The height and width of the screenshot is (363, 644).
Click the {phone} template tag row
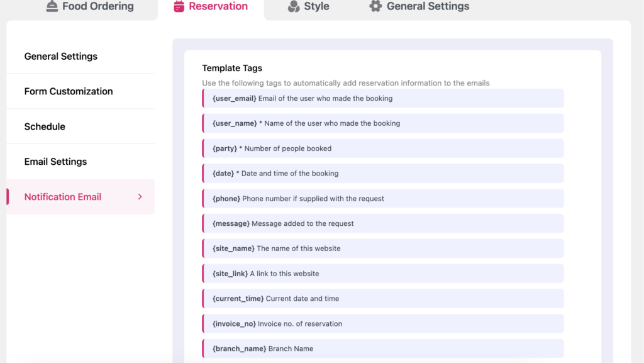point(382,198)
